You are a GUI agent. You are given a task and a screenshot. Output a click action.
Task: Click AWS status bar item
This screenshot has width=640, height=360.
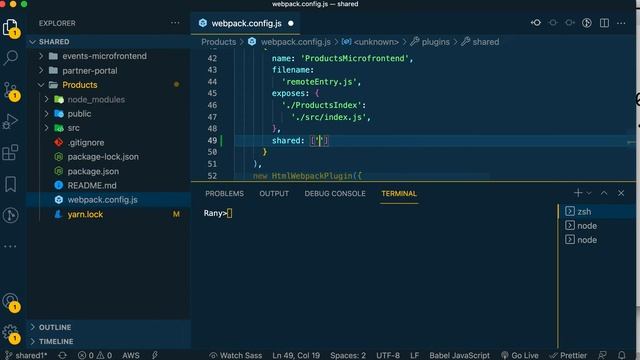pyautogui.click(x=131, y=355)
